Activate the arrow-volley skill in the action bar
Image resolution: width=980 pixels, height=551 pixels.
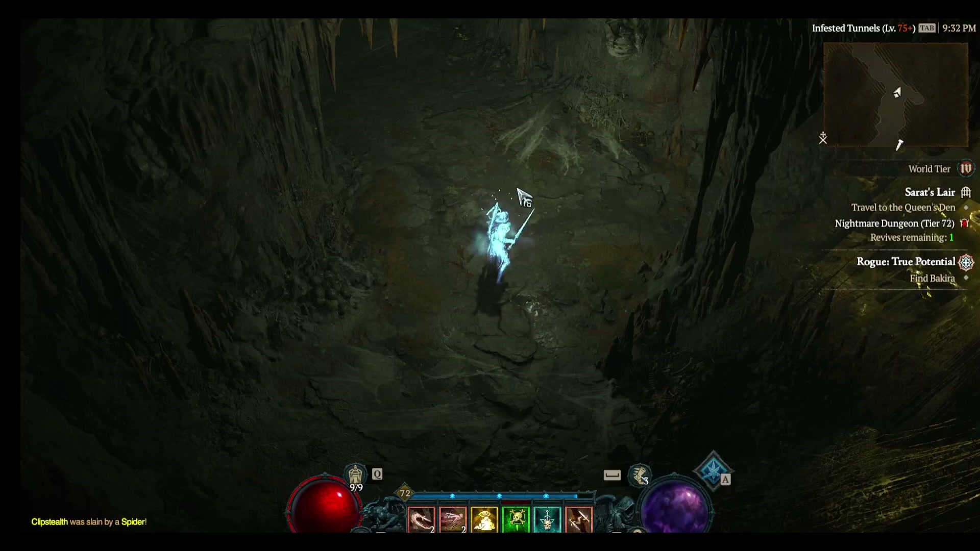coord(453,520)
